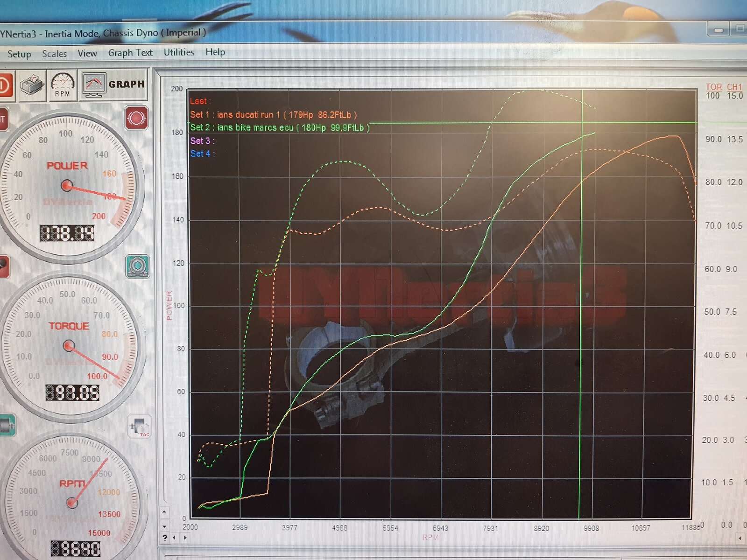Switch to the GRAPH view
The width and height of the screenshot is (747, 560).
[x=113, y=84]
